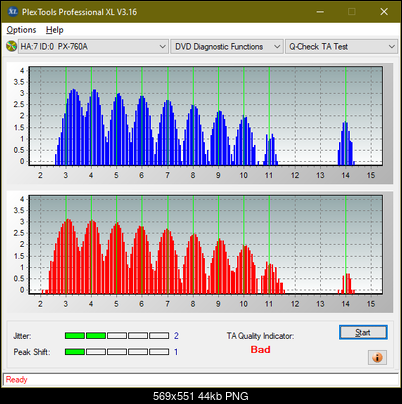Click the Peak Shift: label

click(32, 352)
